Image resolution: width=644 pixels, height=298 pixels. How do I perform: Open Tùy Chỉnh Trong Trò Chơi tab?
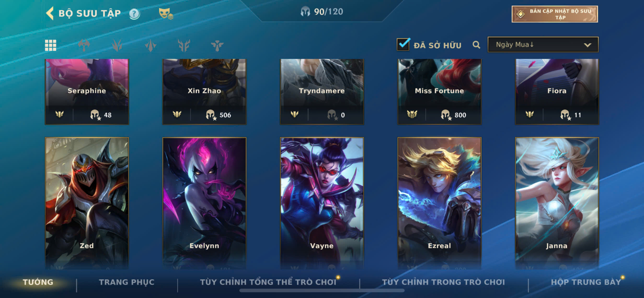pos(443,282)
